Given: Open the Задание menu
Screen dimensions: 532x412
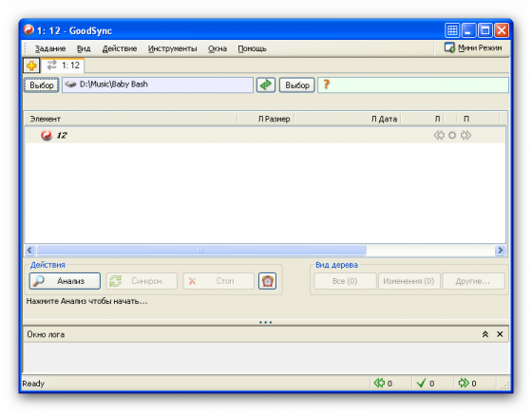Looking at the screenshot, I should [50, 48].
